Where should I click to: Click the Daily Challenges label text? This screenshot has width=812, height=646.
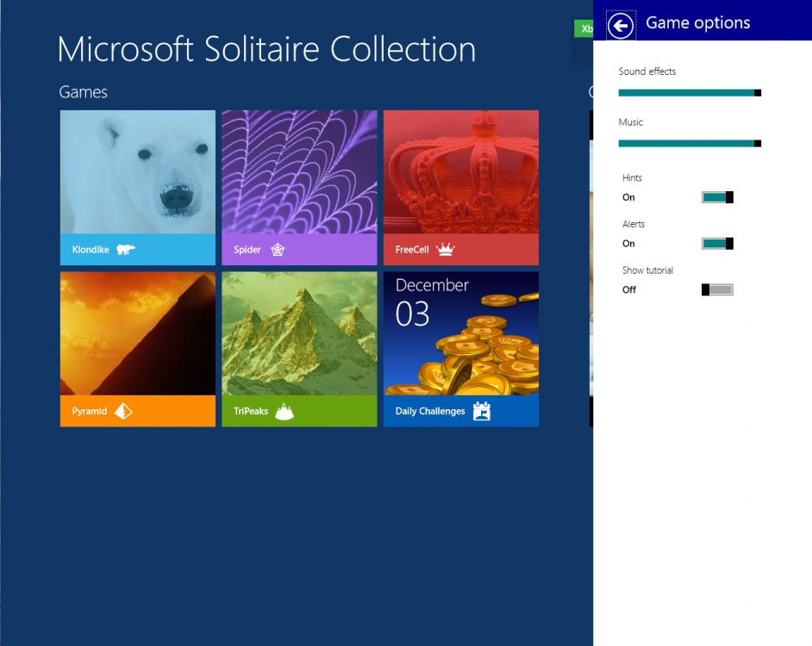[x=430, y=411]
